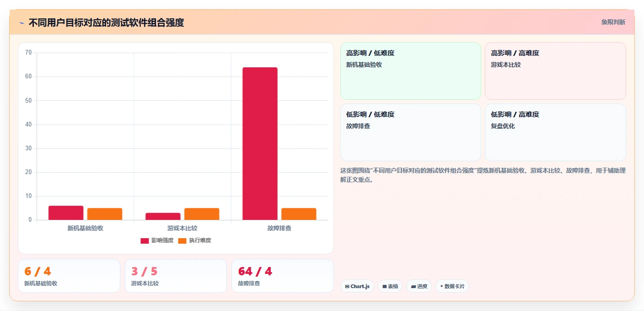Click the y-axis value 20
Image resolution: width=644 pixels, height=311 pixels.
click(x=28, y=172)
